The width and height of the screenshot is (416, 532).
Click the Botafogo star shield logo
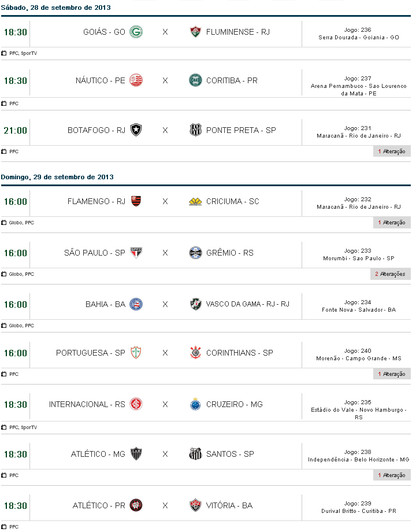point(136,130)
